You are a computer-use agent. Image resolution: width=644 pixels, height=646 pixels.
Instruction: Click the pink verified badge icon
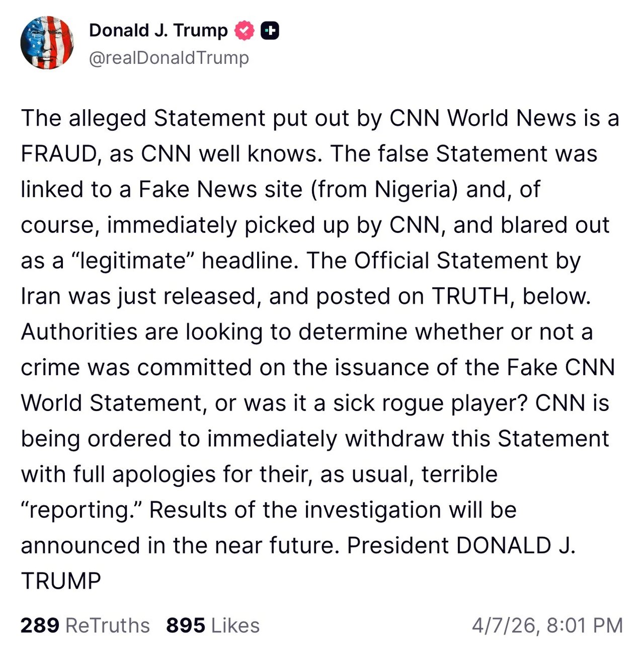[245, 31]
